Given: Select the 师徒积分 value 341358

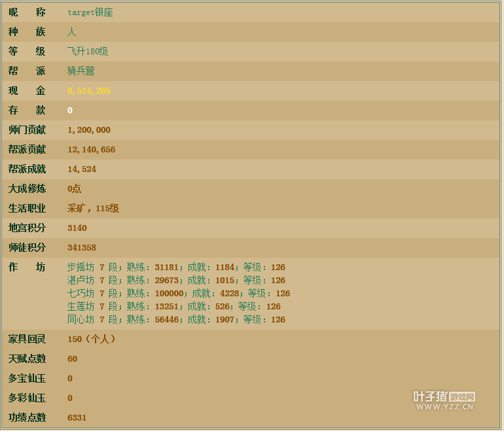Looking at the screenshot, I should 82,248.
